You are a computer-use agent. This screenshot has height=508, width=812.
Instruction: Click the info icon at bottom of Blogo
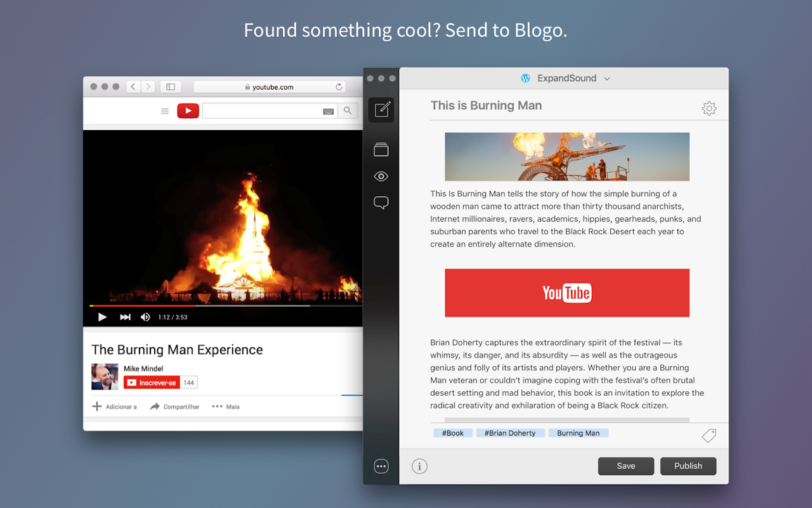(419, 467)
